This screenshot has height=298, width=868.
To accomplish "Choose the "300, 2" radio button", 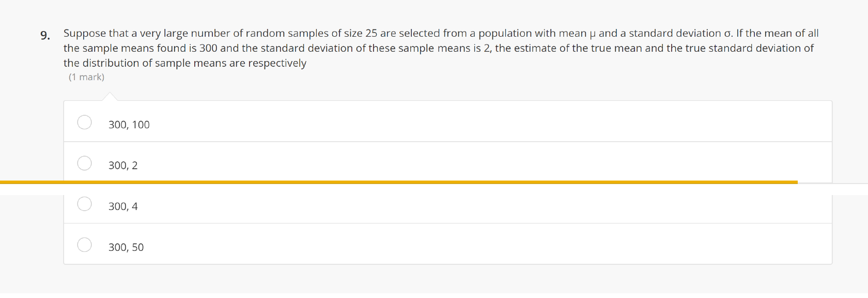I will click(x=84, y=163).
